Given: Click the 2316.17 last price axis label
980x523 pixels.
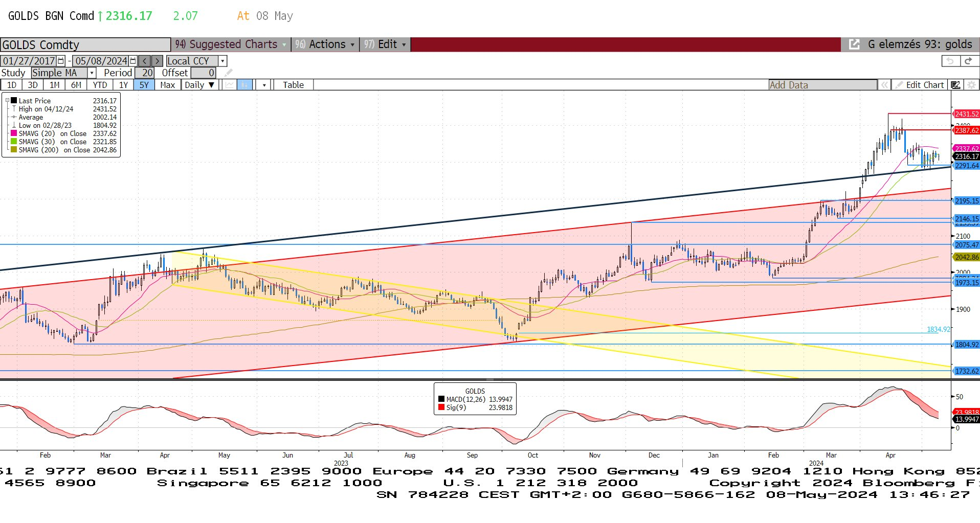Looking at the screenshot, I should click(967, 156).
